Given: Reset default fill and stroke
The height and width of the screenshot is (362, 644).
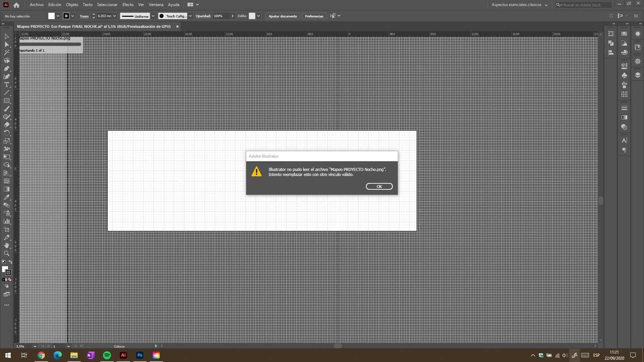Looking at the screenshot, I should click(x=4, y=262).
